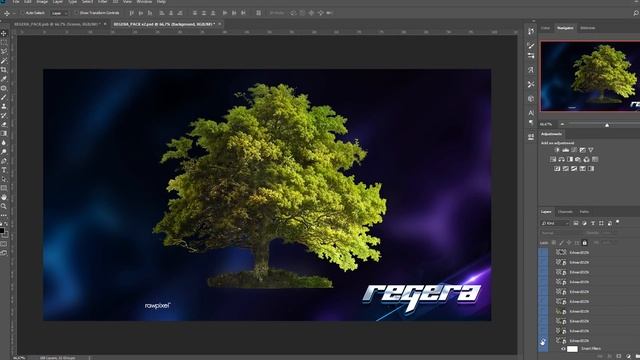Toggle lock position icon
This screenshot has height=360, width=640.
569,243
